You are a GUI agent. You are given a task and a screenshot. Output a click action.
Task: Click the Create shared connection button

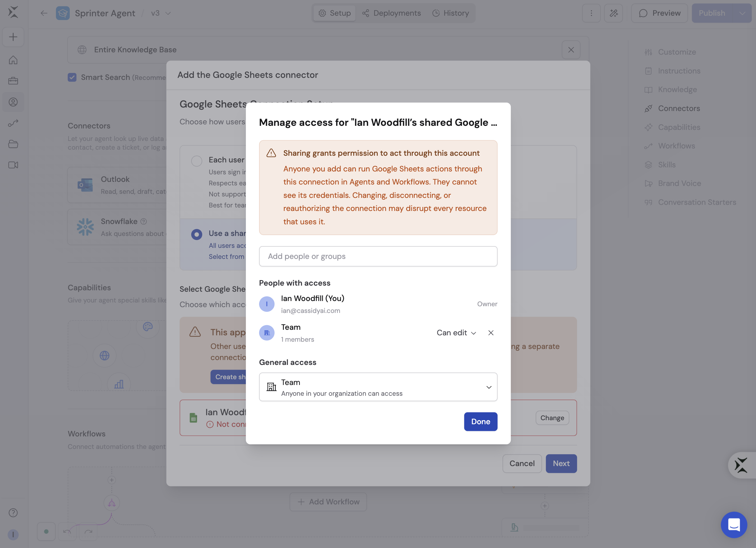229,377
